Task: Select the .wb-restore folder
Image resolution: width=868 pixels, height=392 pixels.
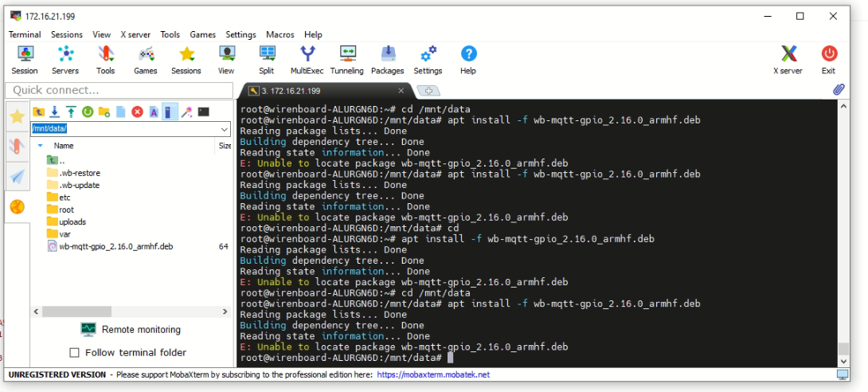Action: coord(73,173)
